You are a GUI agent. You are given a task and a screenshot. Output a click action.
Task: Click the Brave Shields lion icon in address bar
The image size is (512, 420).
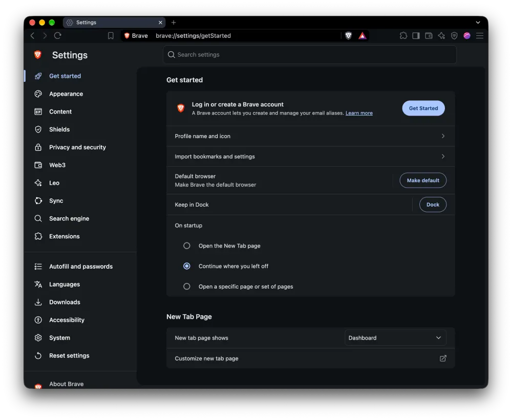pyautogui.click(x=348, y=36)
